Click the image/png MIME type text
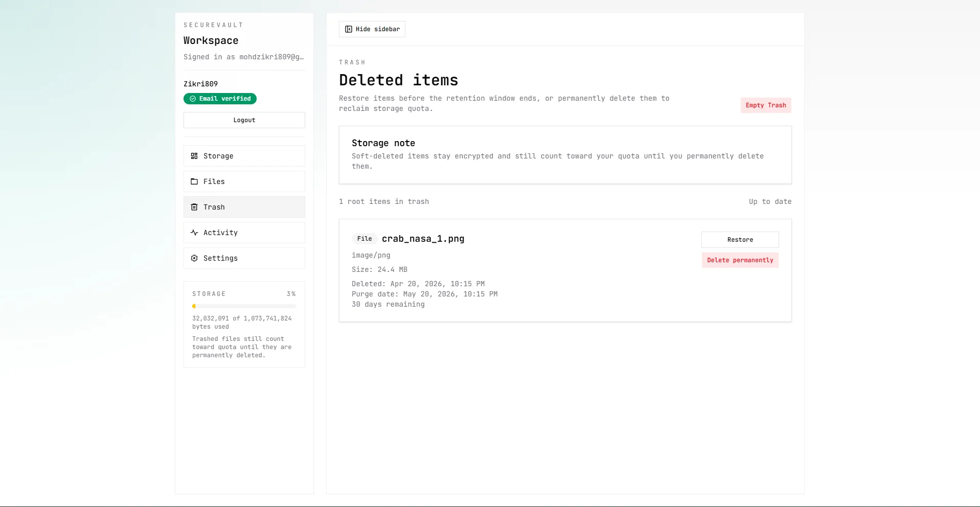This screenshot has width=980, height=507. [371, 255]
